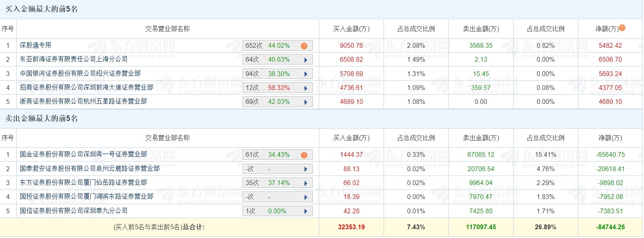Viewport: 644px width, 238px height.
Task: Click net amount -9898.02
Action: pyautogui.click(x=610, y=183)
